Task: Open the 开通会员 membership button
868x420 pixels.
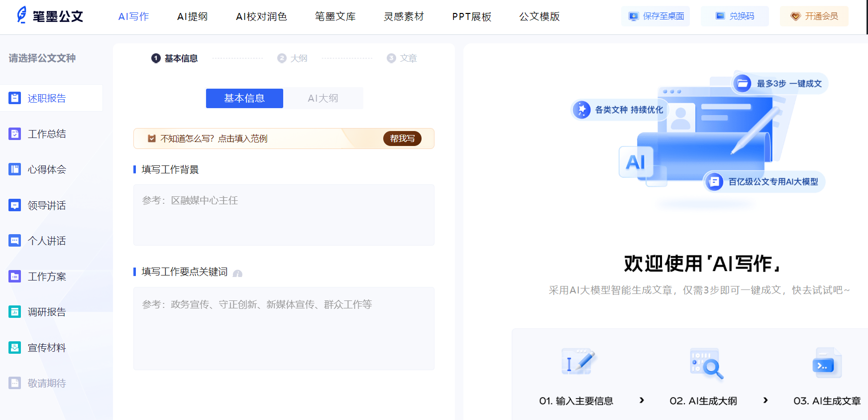Action: click(814, 16)
